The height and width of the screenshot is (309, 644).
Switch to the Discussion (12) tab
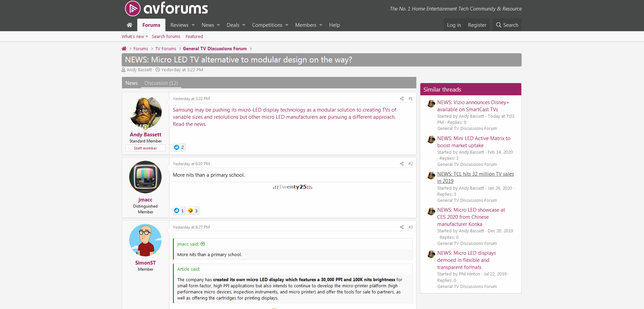[x=161, y=83]
